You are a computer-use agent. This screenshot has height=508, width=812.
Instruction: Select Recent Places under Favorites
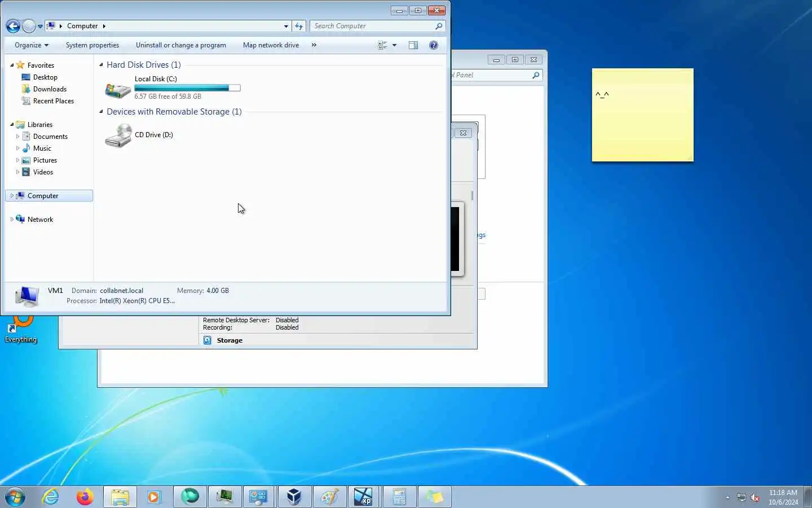[54, 101]
